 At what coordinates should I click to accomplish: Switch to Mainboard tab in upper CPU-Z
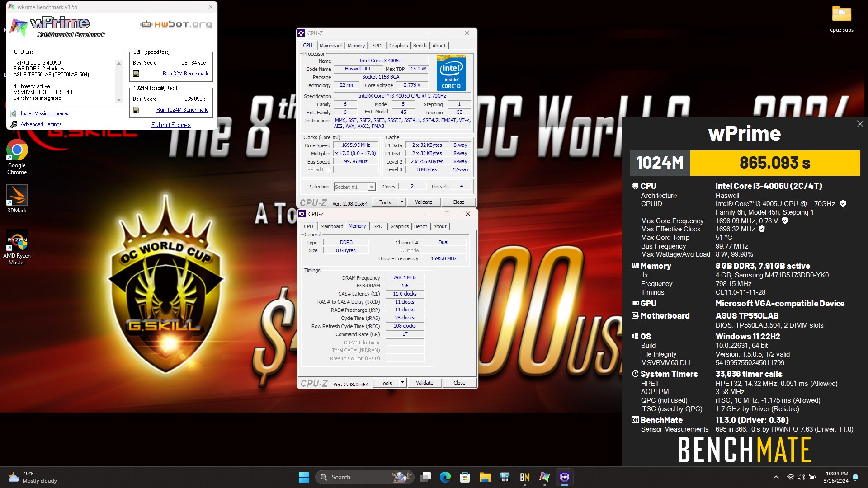point(331,46)
